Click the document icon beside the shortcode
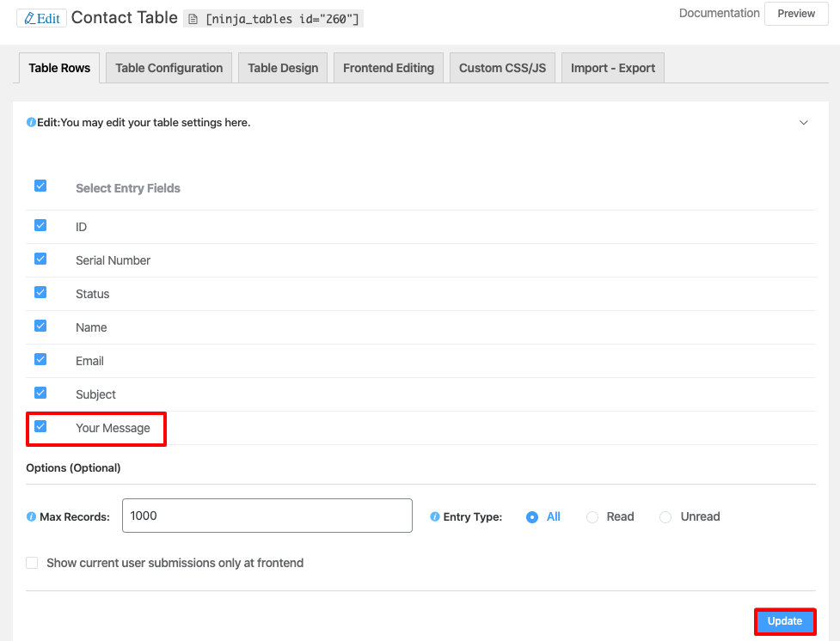Image resolution: width=840 pixels, height=641 pixels. (193, 19)
